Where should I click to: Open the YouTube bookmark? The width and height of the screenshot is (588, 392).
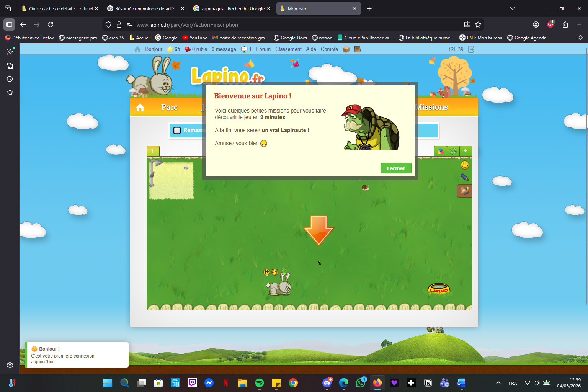click(x=195, y=38)
